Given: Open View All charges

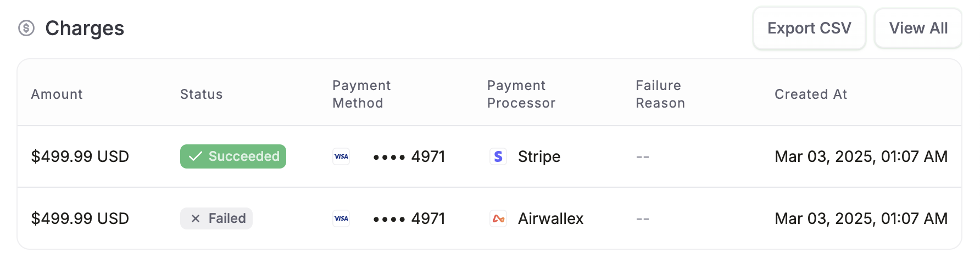Looking at the screenshot, I should (x=918, y=28).
